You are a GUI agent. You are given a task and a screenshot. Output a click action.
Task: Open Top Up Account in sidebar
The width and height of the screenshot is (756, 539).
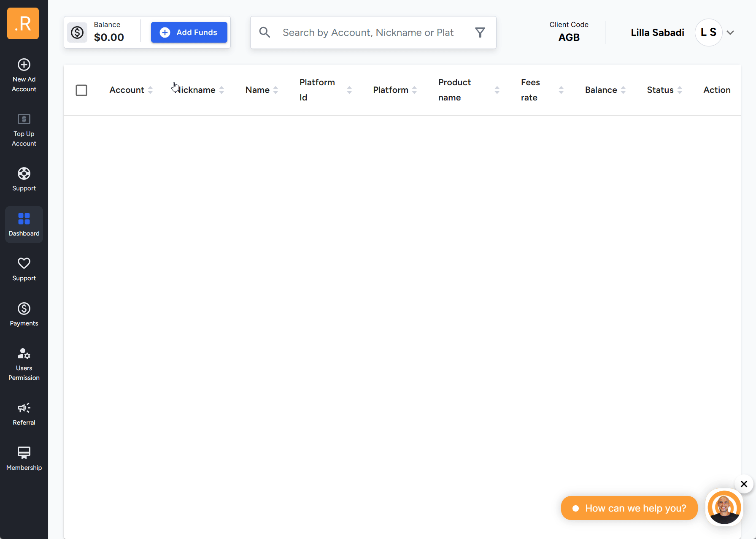pyautogui.click(x=24, y=130)
